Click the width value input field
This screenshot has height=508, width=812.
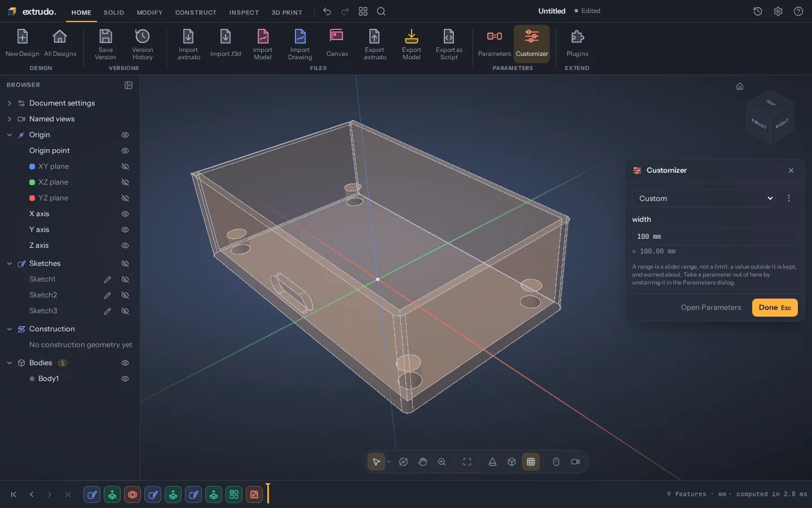(715, 237)
